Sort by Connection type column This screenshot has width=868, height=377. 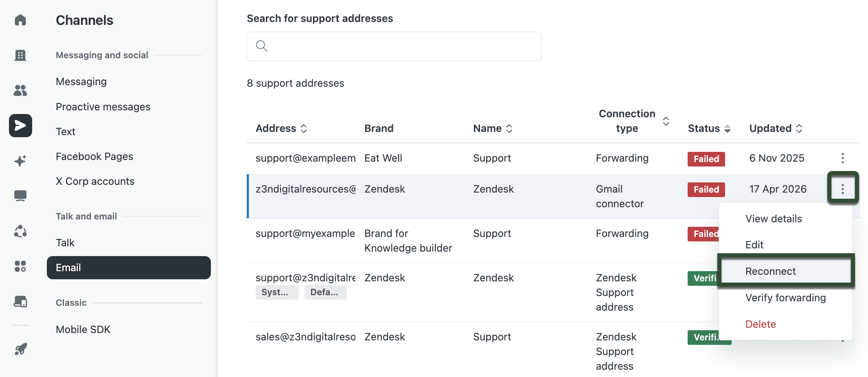(x=633, y=121)
